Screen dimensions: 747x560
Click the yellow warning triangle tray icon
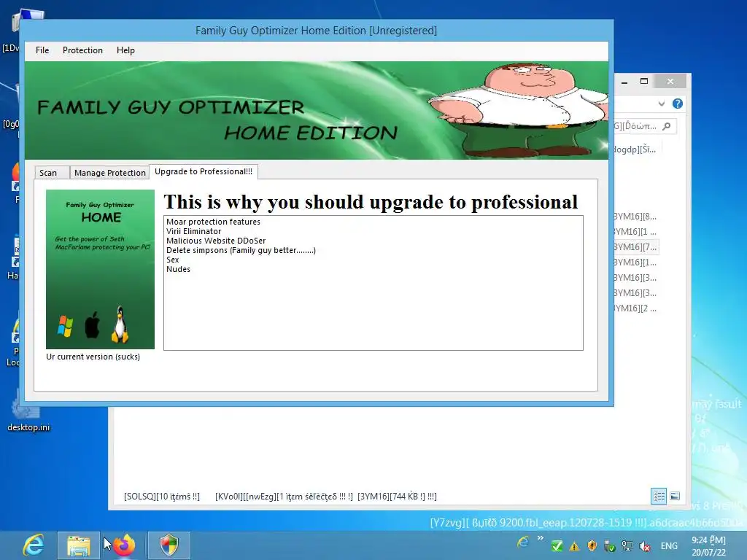(575, 546)
